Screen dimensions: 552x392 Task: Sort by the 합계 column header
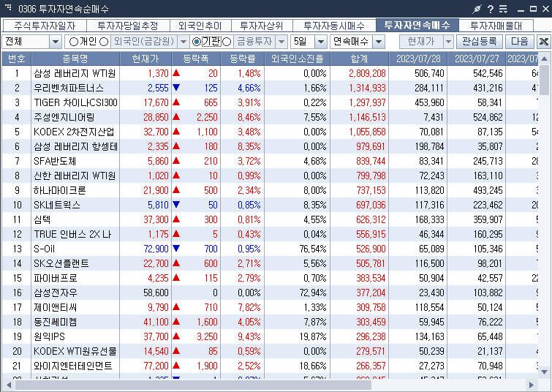point(360,59)
